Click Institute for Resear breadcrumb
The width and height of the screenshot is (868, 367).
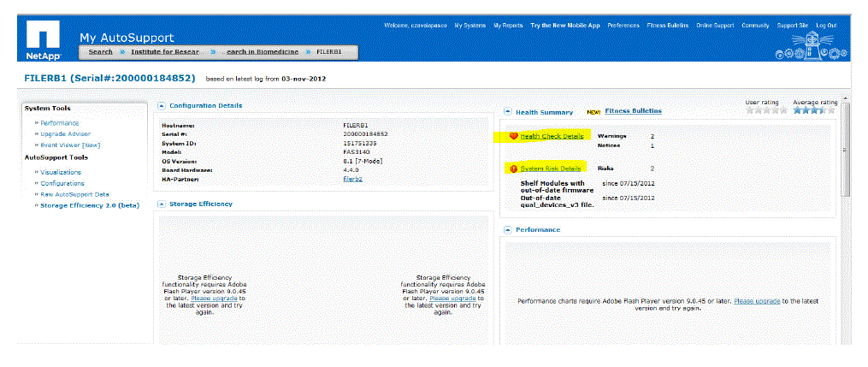[x=167, y=51]
